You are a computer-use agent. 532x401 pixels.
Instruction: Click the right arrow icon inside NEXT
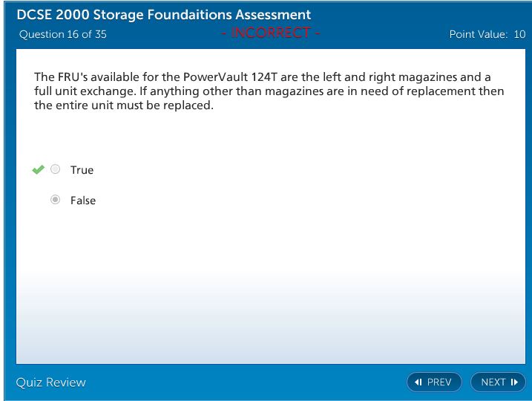coord(513,382)
